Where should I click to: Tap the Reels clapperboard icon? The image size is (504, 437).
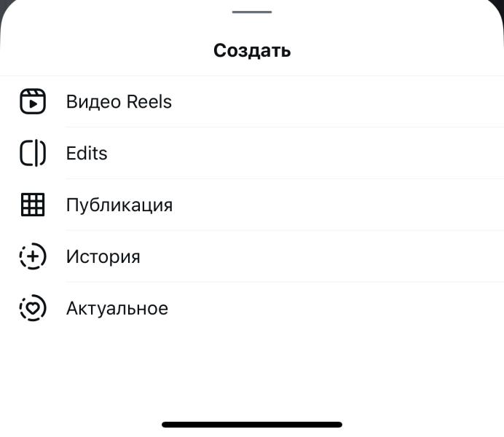click(32, 102)
